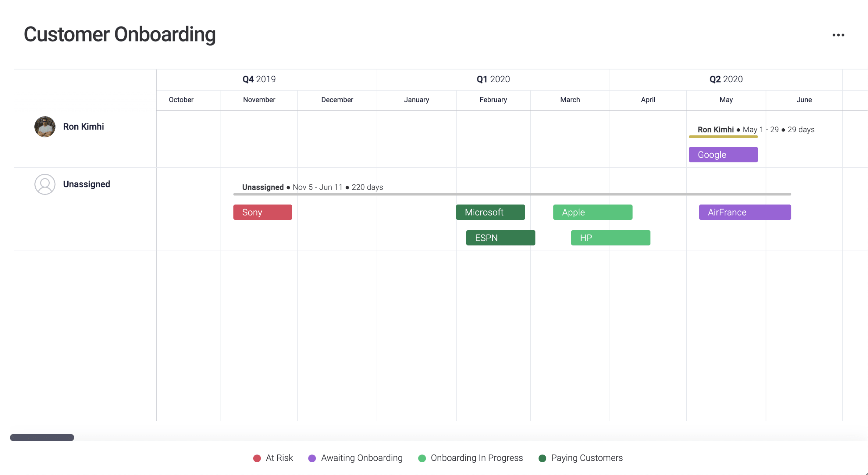
Task: Click the Q4 2019 quarter header
Action: tap(259, 79)
